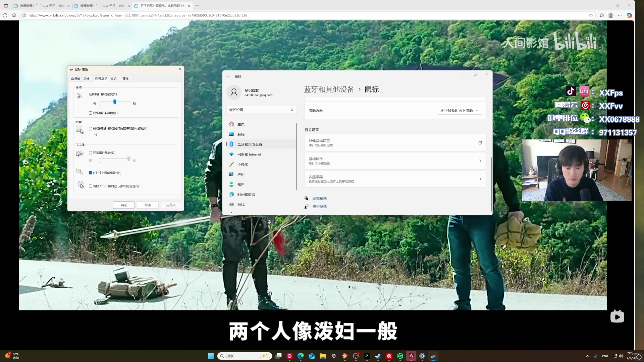Open the 滚动方向 dropdown
This screenshot has height=362, width=644.
tap(460, 111)
